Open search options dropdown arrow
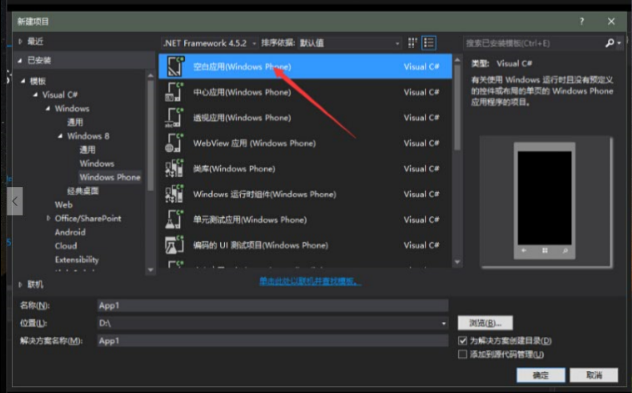The image size is (632, 393). [x=619, y=43]
